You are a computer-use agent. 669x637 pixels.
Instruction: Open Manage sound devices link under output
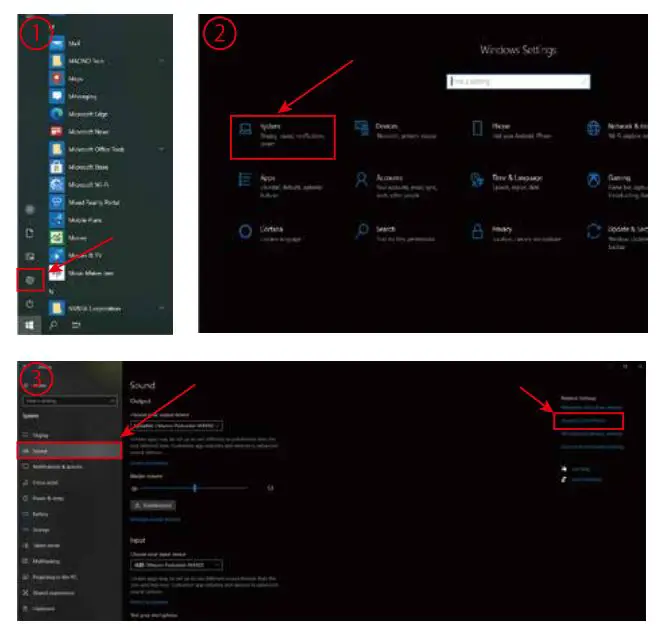click(155, 520)
